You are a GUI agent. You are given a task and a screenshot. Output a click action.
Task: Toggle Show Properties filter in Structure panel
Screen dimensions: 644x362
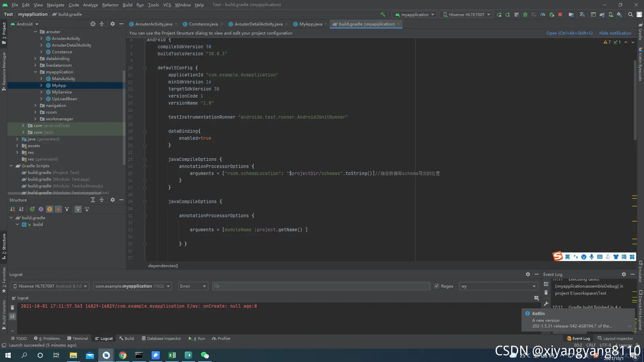coord(41,209)
